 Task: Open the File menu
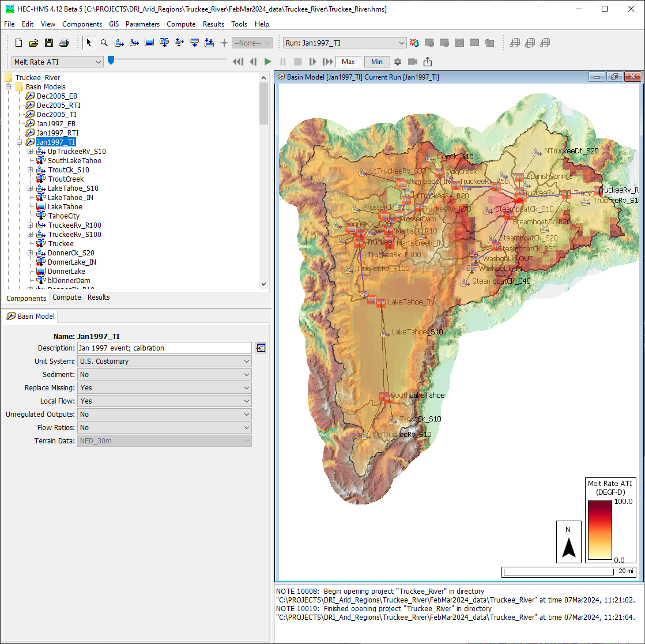9,24
